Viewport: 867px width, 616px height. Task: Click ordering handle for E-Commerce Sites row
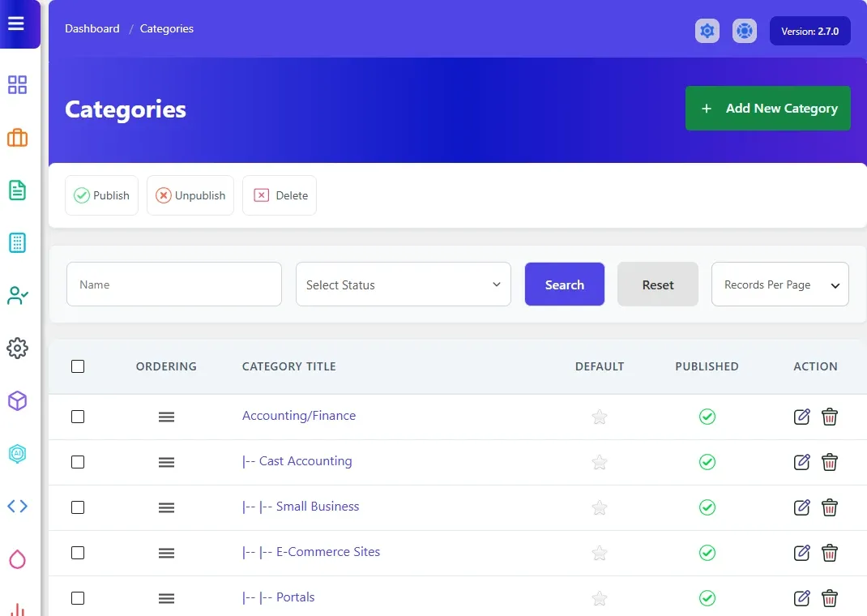(x=166, y=553)
